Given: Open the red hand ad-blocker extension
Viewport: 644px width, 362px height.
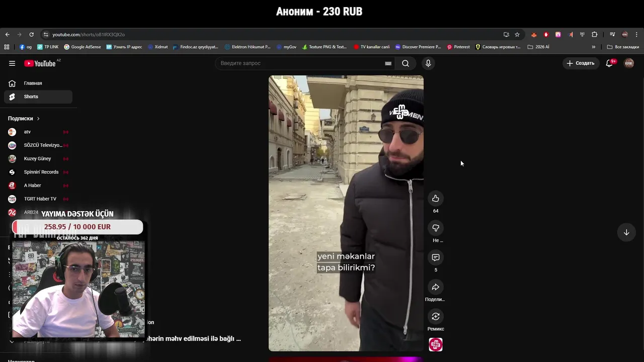Looking at the screenshot, I should pos(546,35).
